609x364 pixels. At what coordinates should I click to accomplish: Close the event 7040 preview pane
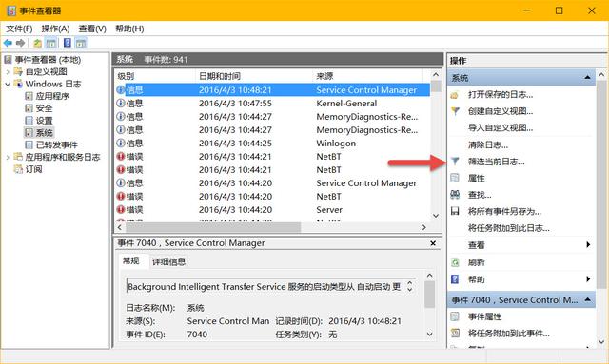click(433, 243)
